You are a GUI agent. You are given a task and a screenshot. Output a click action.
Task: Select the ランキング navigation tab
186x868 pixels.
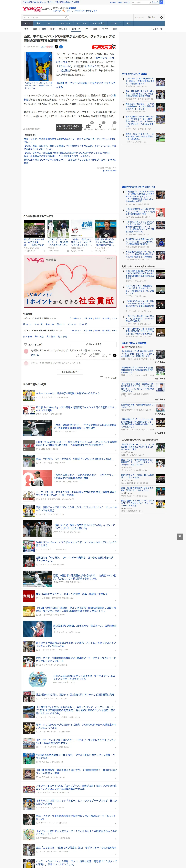click(115, 24)
